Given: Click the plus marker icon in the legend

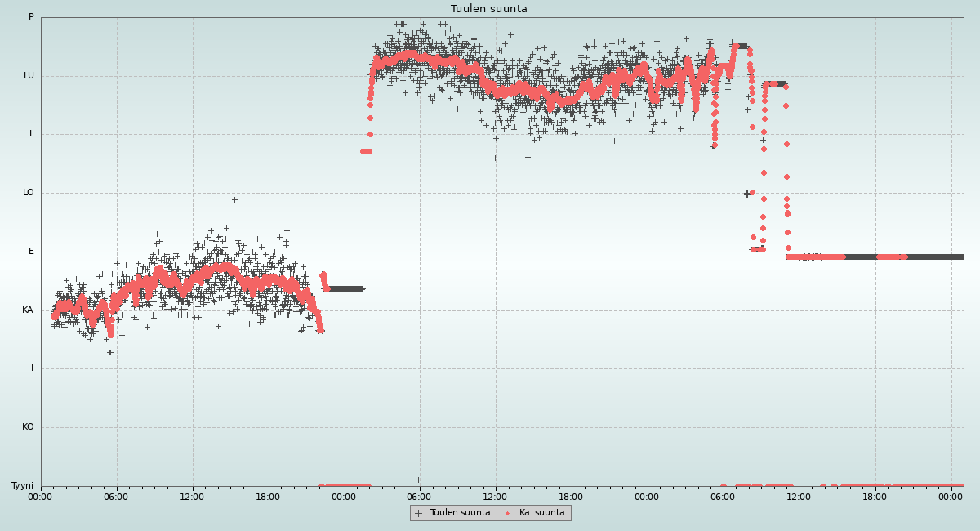Looking at the screenshot, I should (418, 513).
